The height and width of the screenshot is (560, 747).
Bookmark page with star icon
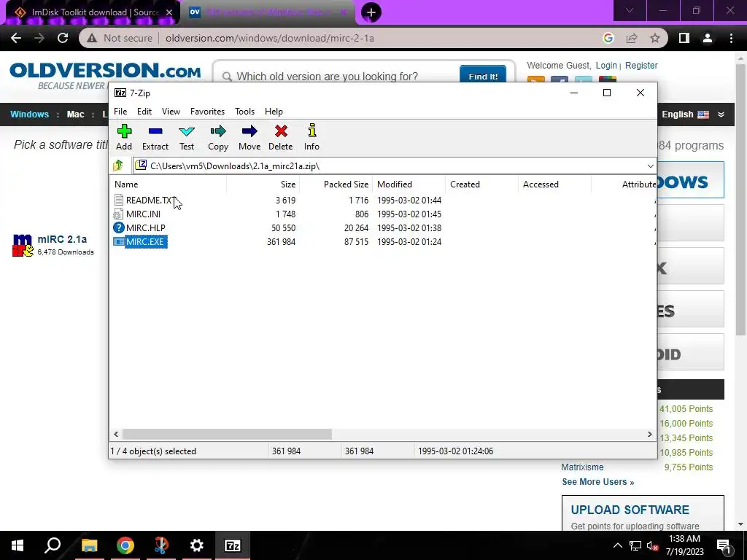(655, 38)
